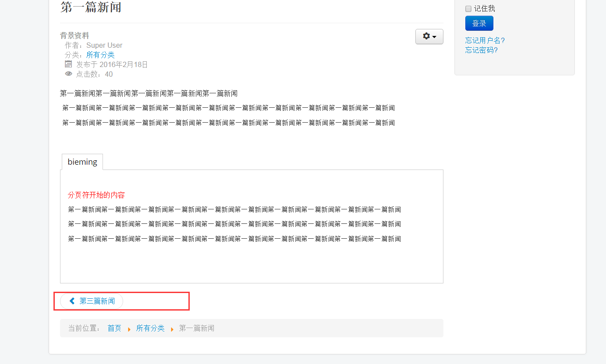606x364 pixels.
Task: Click the author name Super User
Action: point(104,45)
